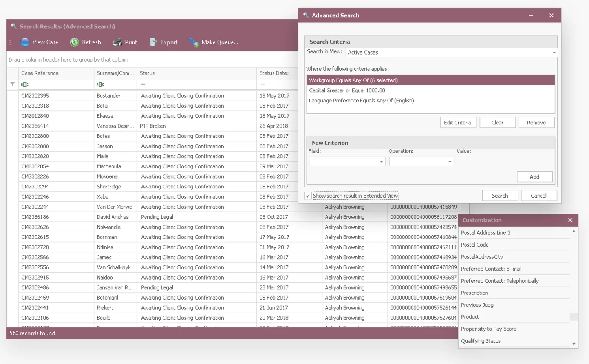Open Status Date equals filter icon
Screen dimensions: 589x364
click(263, 84)
